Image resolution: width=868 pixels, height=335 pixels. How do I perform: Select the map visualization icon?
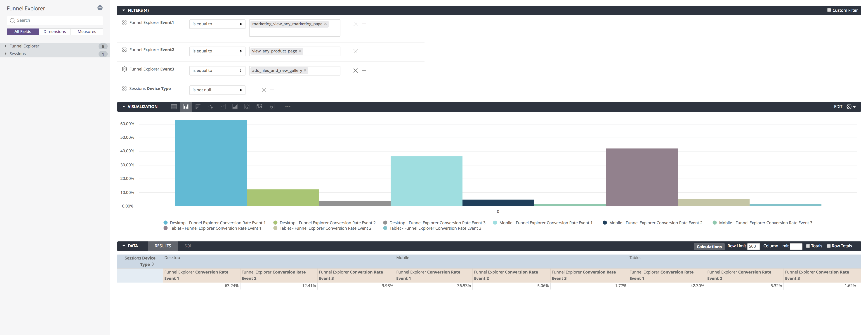(259, 107)
